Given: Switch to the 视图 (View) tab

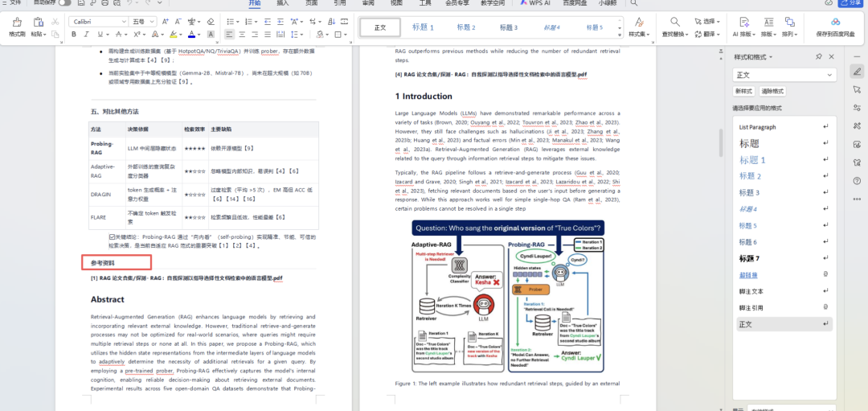Looking at the screenshot, I should (x=396, y=2).
